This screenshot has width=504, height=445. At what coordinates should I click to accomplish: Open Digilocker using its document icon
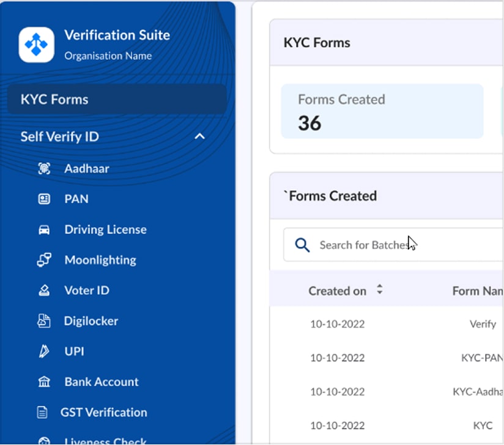[x=44, y=321]
